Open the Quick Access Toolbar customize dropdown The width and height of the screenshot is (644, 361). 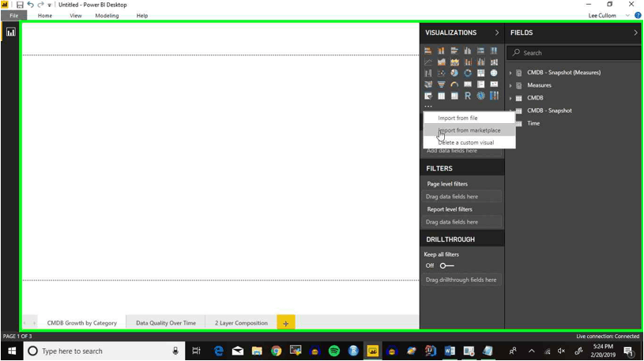coord(49,6)
